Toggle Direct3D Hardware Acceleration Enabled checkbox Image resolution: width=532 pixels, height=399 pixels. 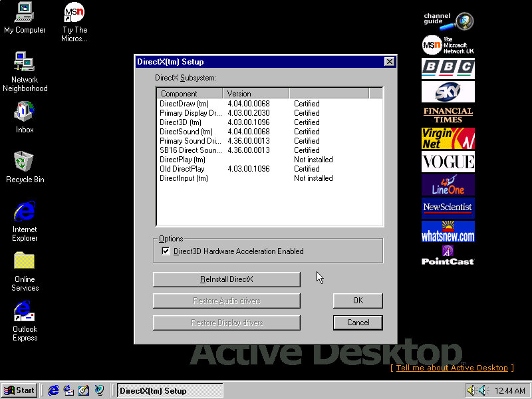coord(166,251)
